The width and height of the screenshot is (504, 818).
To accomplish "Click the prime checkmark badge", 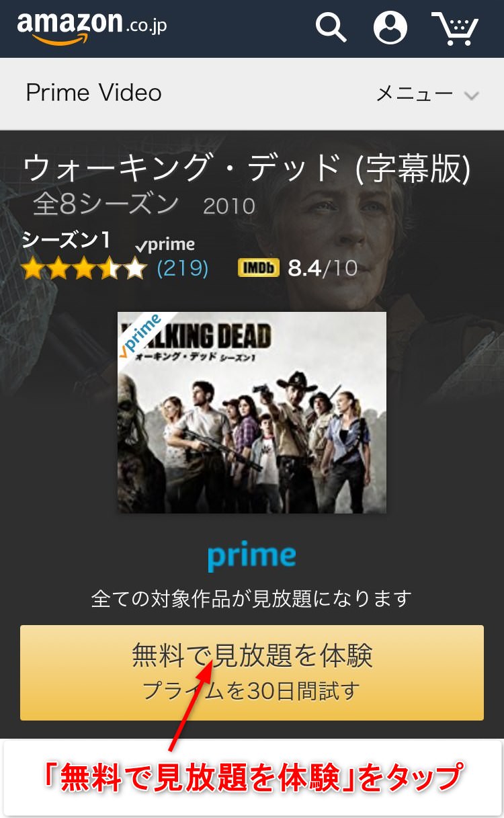I will coord(165,245).
